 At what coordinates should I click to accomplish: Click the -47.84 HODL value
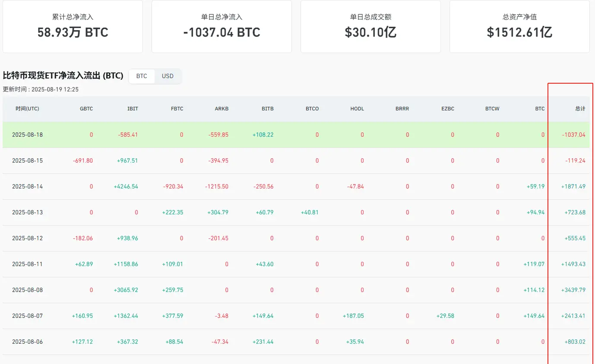click(x=355, y=186)
